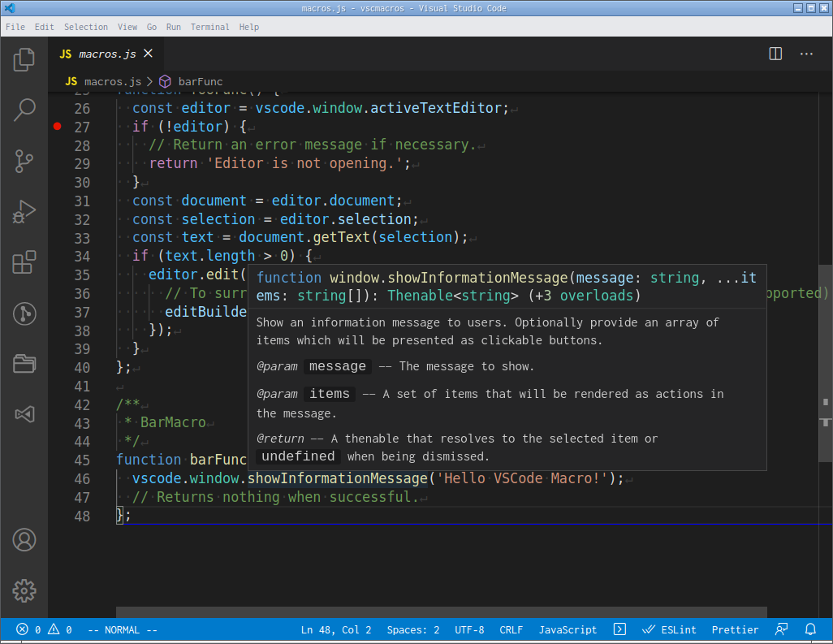Click the barFunc symbol icon in breadcrumb
Screen dimensions: 833x644
coord(165,81)
